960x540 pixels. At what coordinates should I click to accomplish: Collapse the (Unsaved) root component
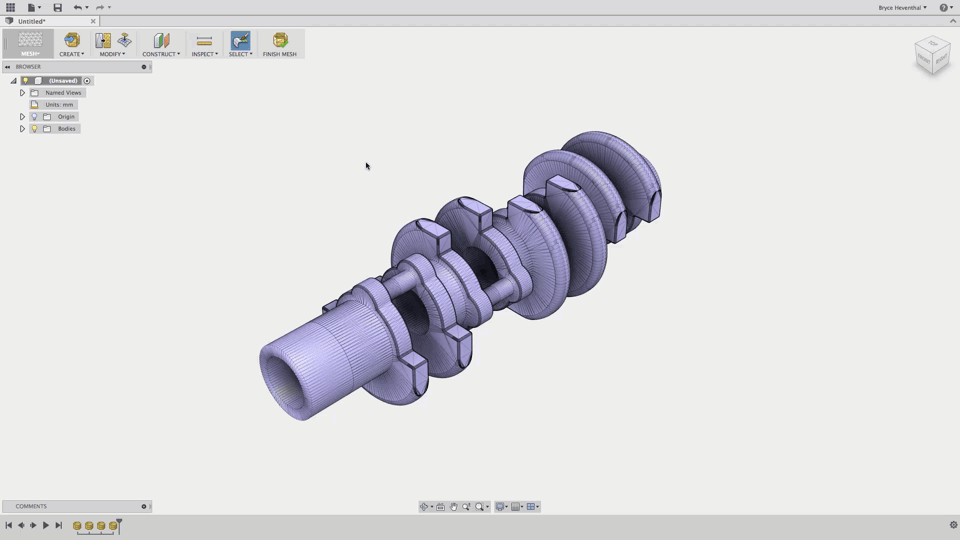13,81
